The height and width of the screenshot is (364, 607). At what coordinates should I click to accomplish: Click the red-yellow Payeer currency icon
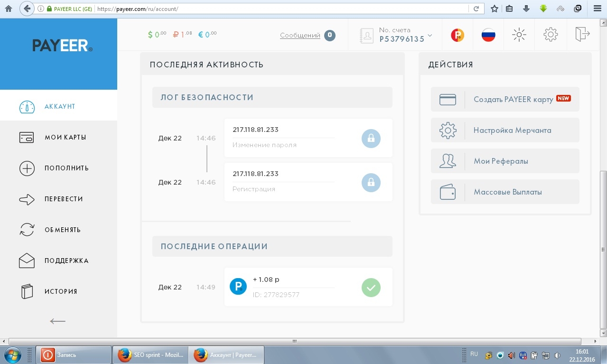458,35
